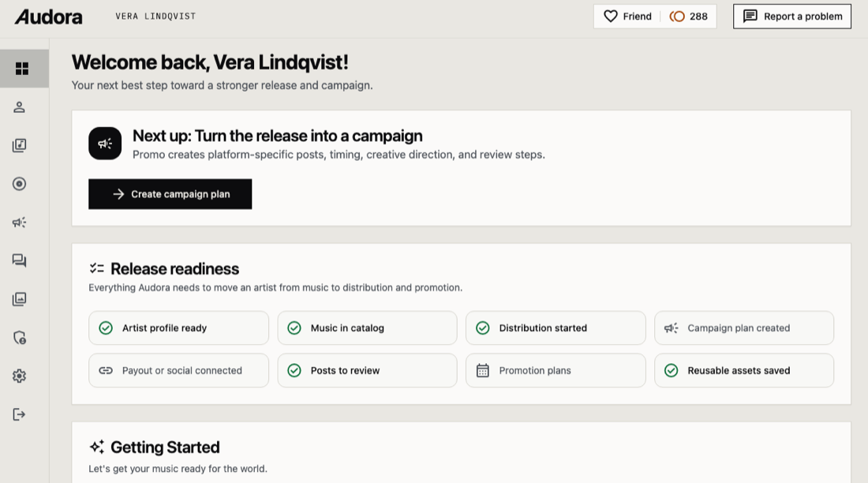Open the Artist profile ready item
This screenshot has height=483, width=868.
179,328
